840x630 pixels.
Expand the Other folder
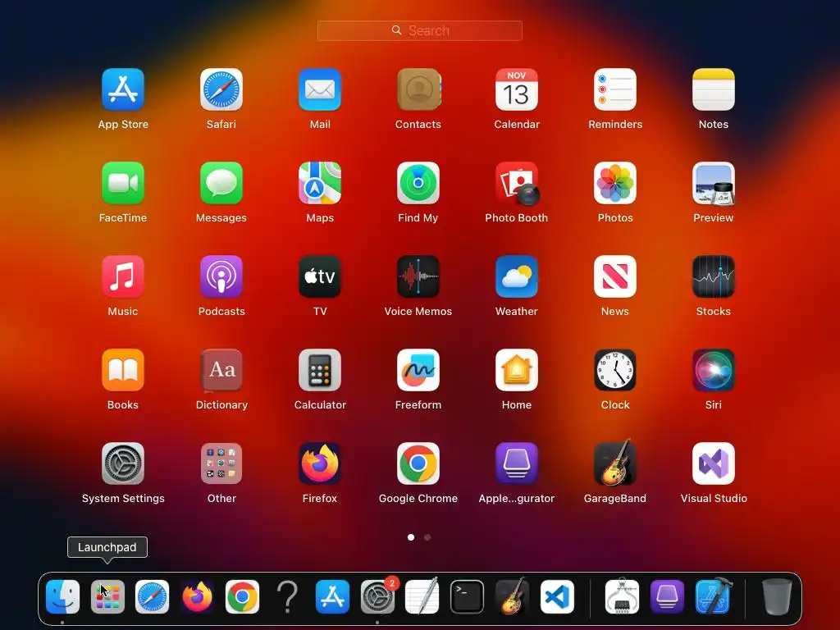[x=221, y=463]
